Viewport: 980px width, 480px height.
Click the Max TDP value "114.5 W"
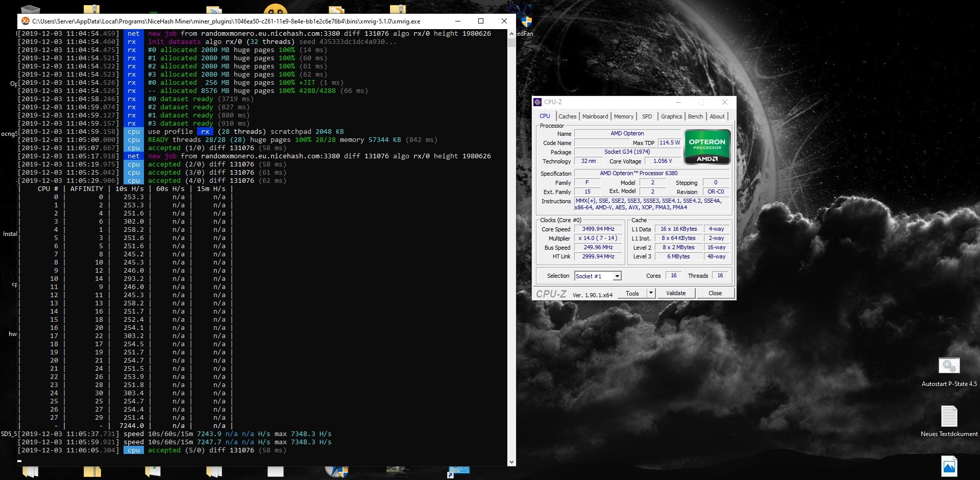670,142
